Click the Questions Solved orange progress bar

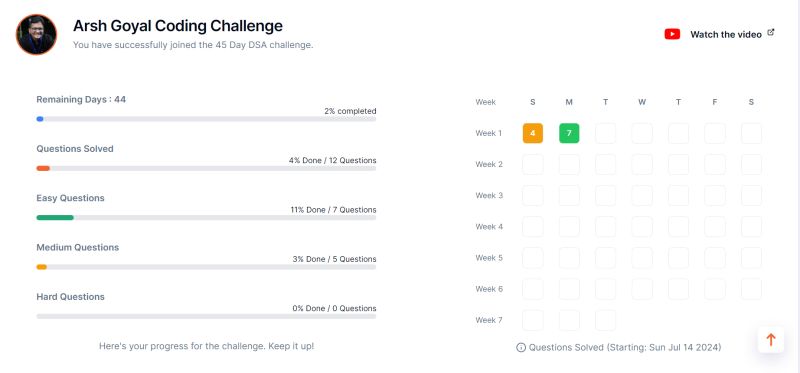point(206,168)
